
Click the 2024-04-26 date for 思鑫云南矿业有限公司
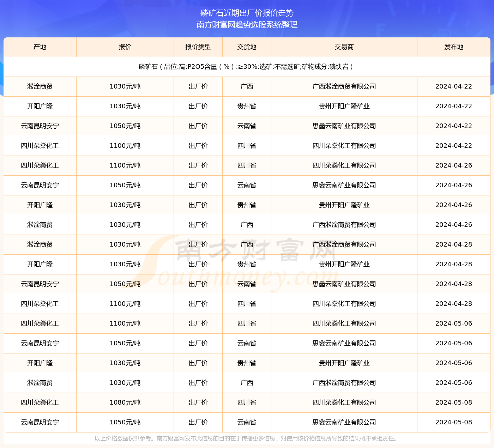coord(454,185)
